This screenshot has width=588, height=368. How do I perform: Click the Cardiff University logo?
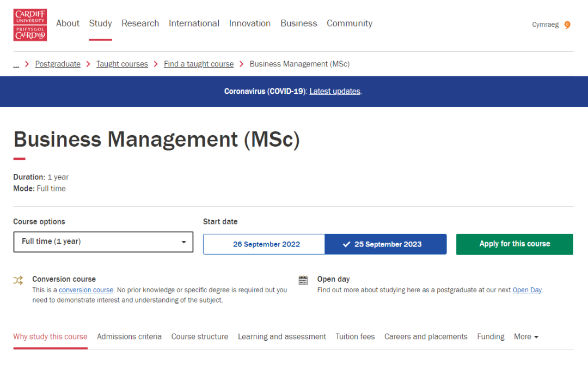point(30,25)
